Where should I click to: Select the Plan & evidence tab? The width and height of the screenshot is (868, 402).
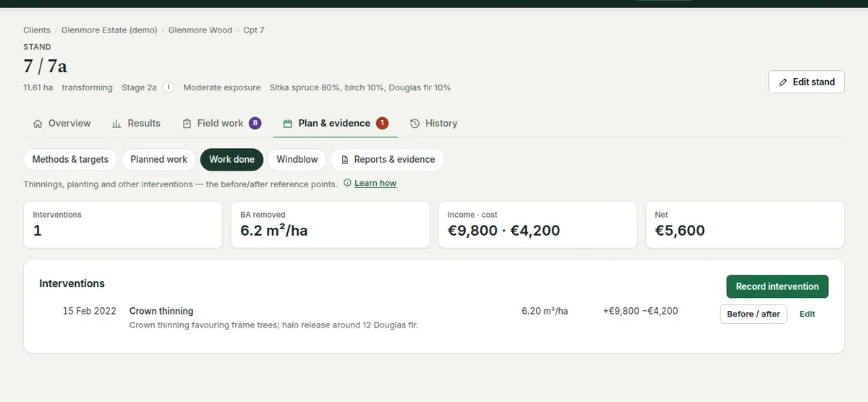tap(336, 124)
